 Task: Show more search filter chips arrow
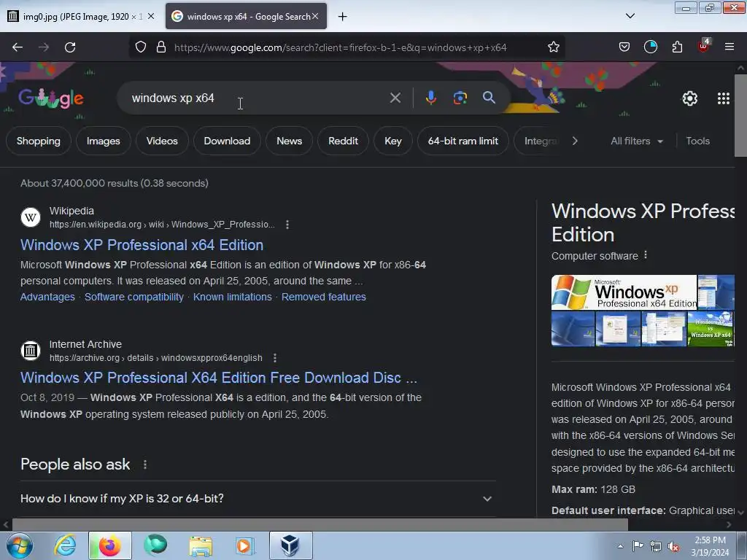tap(575, 141)
